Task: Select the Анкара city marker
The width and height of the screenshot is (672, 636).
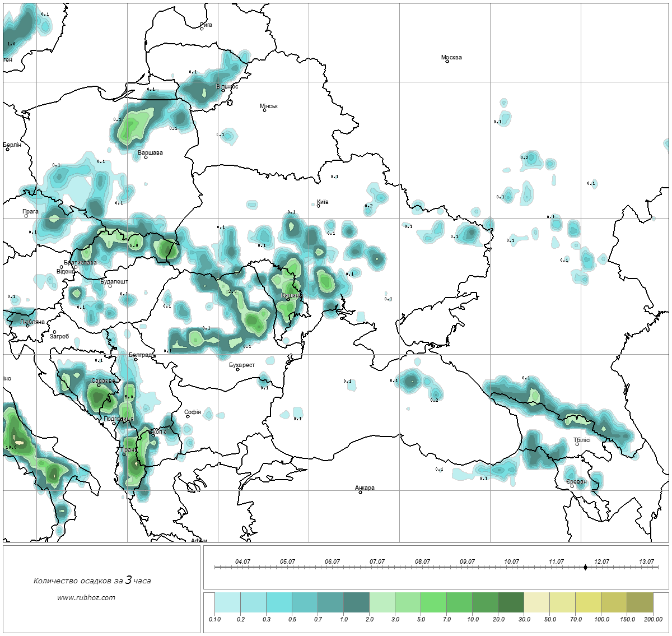Action: (x=360, y=492)
